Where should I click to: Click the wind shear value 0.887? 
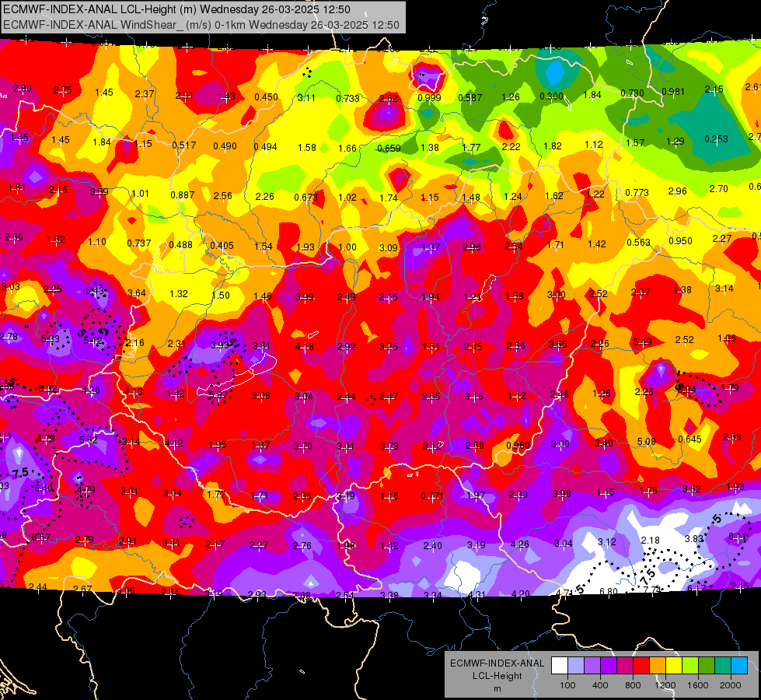click(182, 194)
